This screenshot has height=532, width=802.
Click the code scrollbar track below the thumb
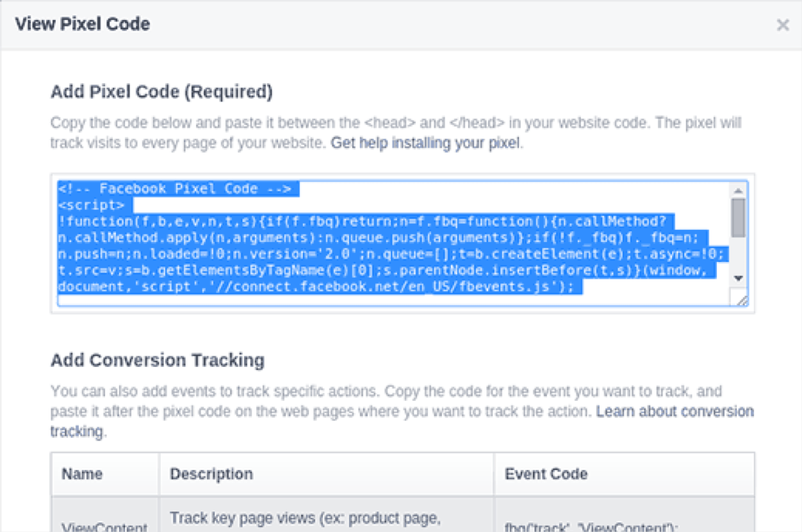pyautogui.click(x=738, y=255)
